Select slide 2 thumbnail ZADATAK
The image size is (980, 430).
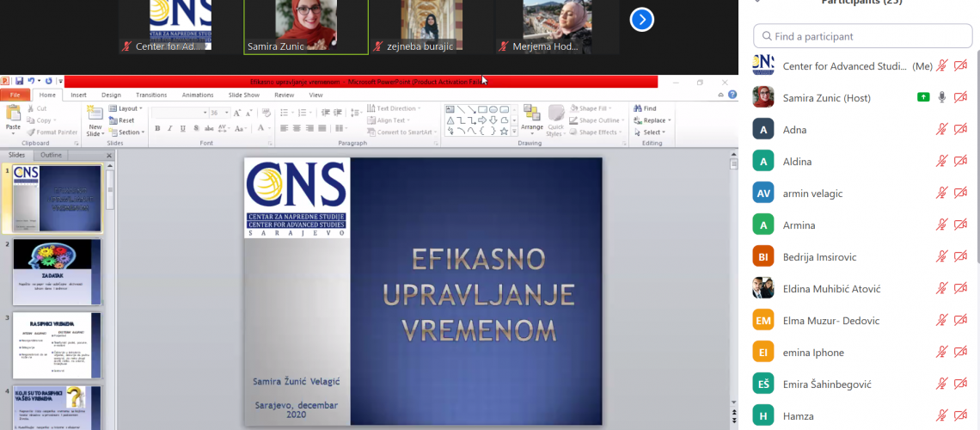[57, 272]
